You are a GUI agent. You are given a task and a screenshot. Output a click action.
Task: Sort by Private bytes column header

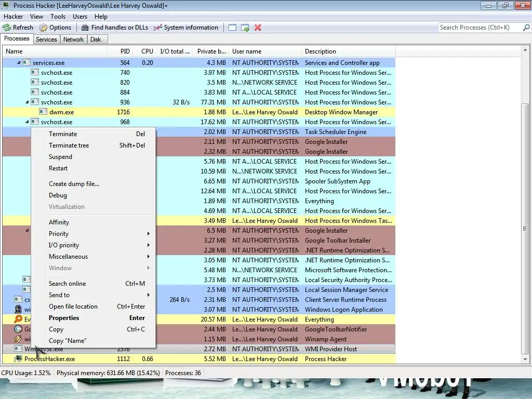click(211, 51)
